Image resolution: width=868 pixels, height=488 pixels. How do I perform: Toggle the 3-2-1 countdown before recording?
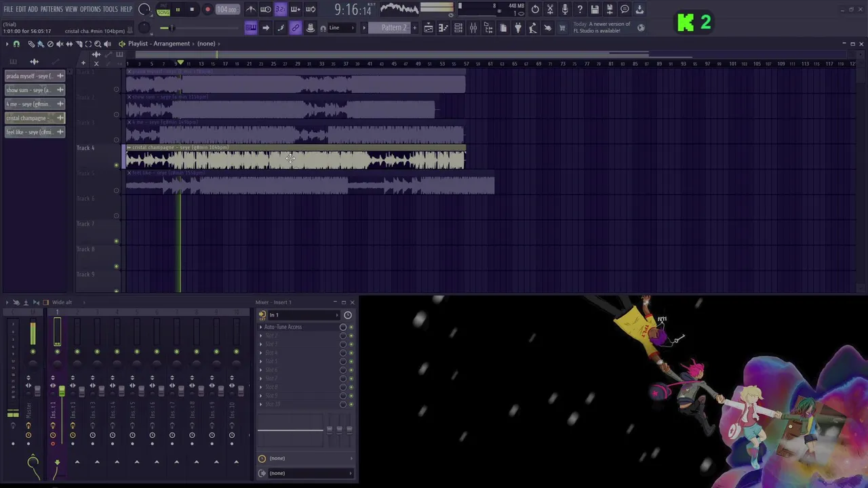click(280, 9)
